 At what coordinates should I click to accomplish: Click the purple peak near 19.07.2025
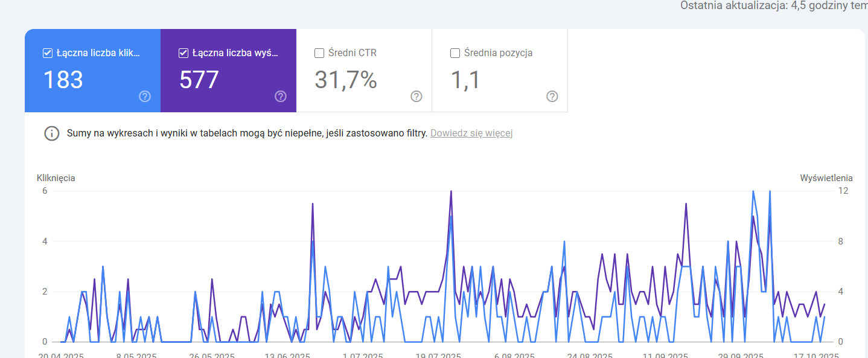(x=451, y=192)
